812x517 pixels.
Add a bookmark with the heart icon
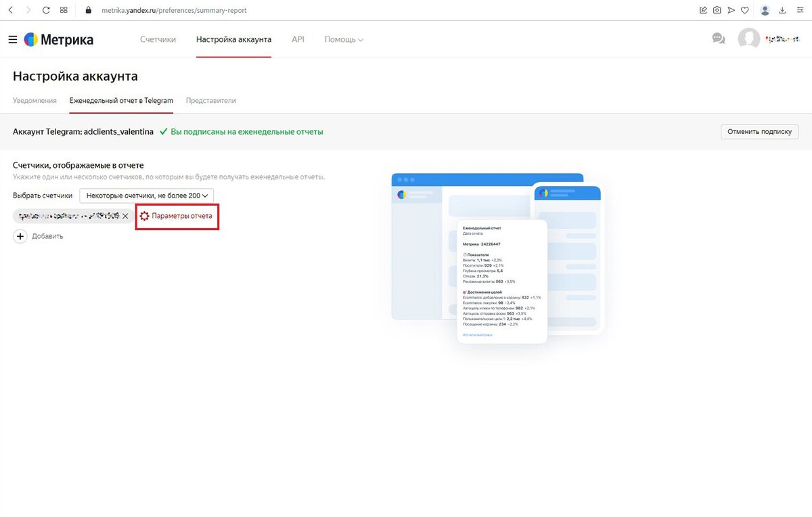[745, 10]
